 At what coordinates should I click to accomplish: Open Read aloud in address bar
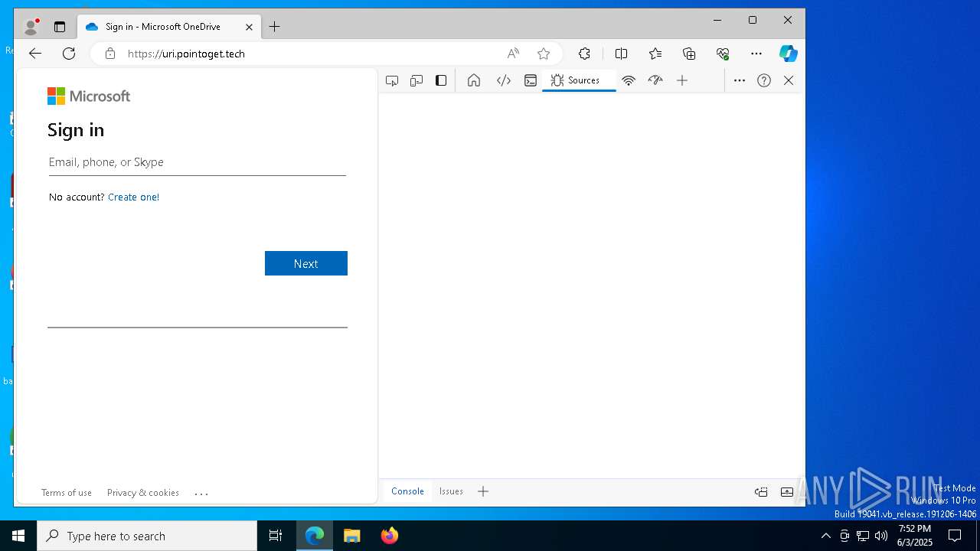tap(513, 54)
